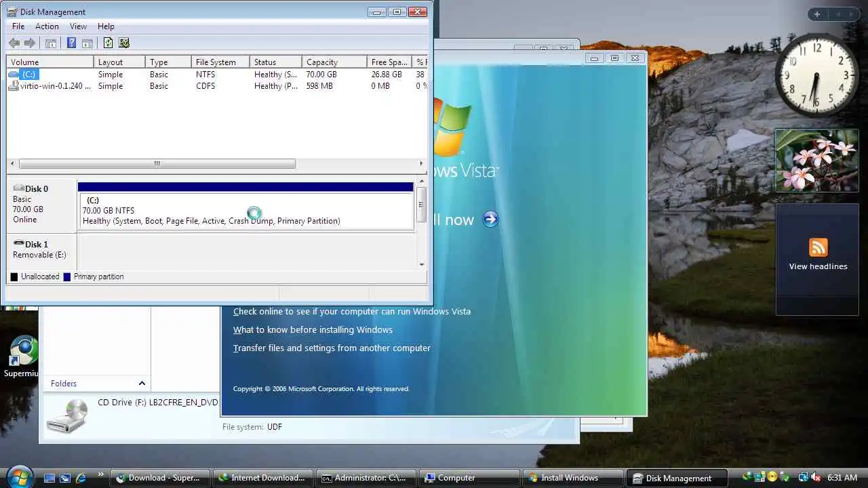Image resolution: width=868 pixels, height=488 pixels.
Task: Go back using the toolbar Back arrow
Action: point(14,43)
